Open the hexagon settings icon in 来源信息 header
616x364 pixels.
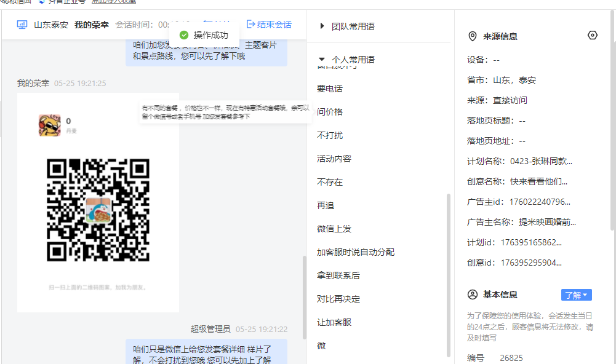[593, 35]
